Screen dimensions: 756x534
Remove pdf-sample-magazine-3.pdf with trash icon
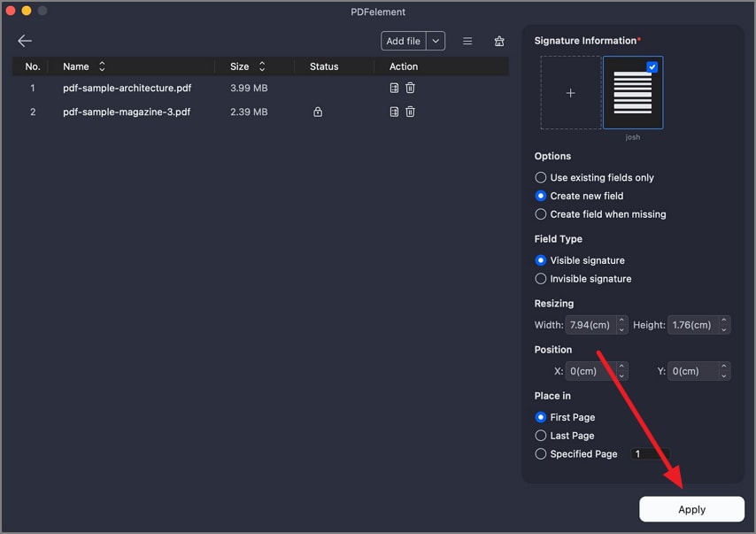tap(410, 112)
